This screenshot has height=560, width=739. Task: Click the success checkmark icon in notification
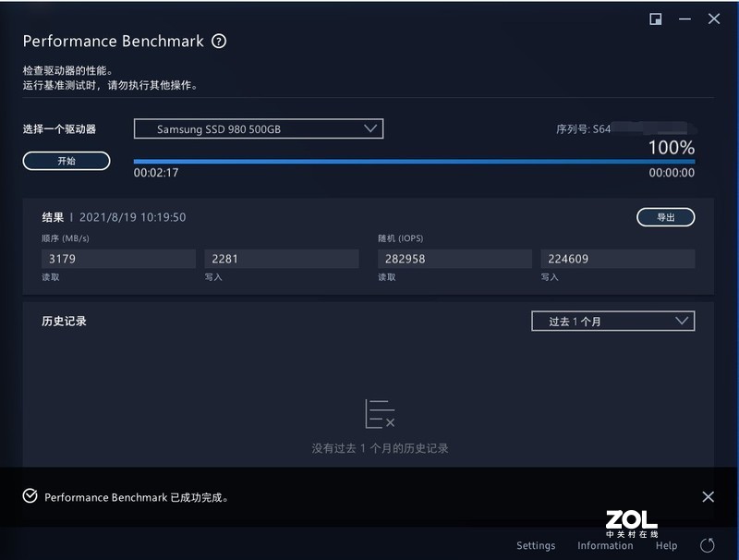point(30,496)
